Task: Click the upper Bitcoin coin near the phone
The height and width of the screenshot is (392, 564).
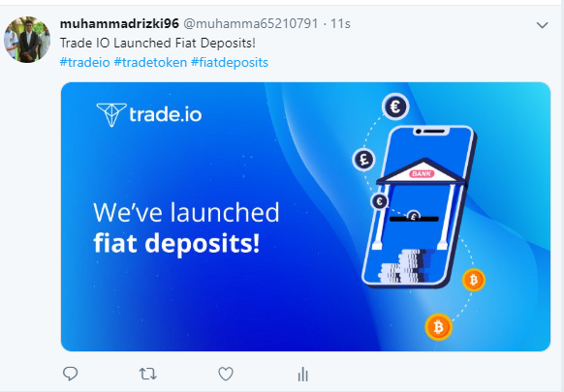Action: click(x=473, y=280)
